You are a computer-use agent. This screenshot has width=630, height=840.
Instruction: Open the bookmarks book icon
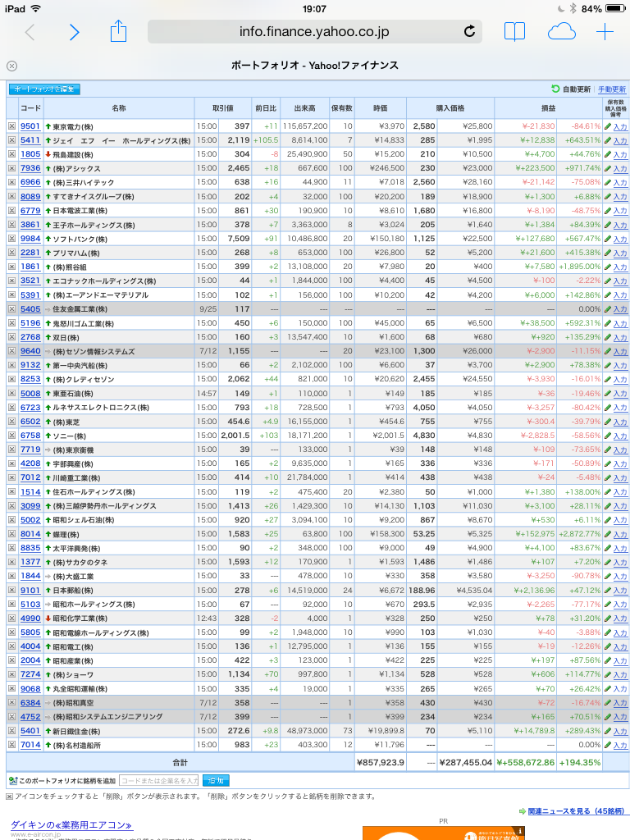514,32
